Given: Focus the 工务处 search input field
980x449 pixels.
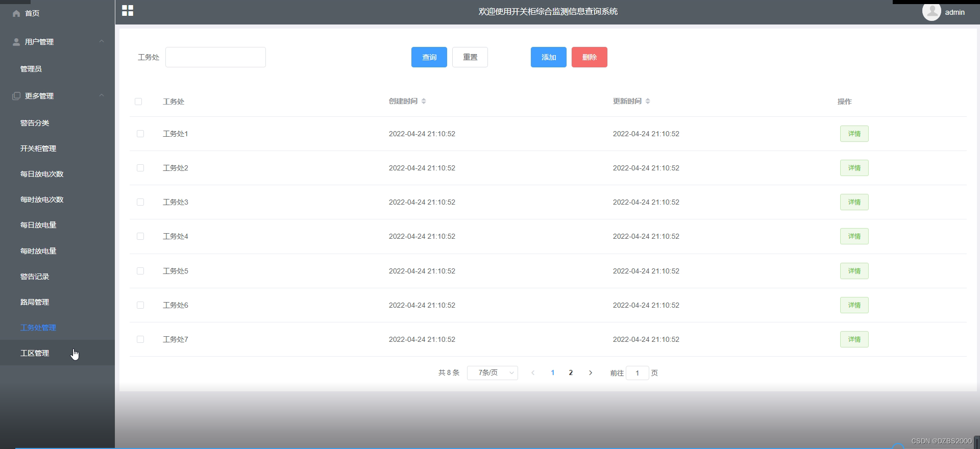Looking at the screenshot, I should point(215,57).
